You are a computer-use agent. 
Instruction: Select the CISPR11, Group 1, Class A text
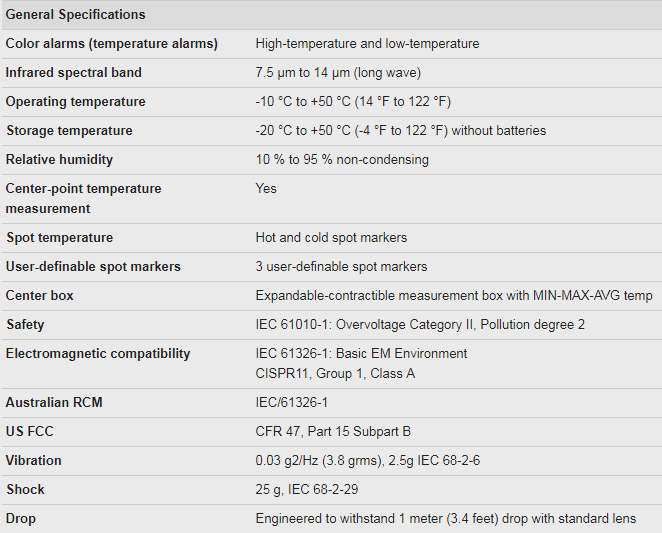pyautogui.click(x=335, y=374)
